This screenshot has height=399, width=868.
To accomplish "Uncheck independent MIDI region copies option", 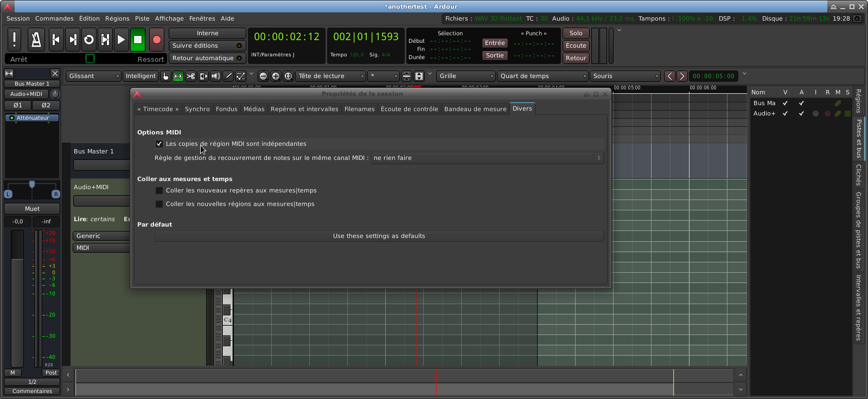I will tap(159, 144).
